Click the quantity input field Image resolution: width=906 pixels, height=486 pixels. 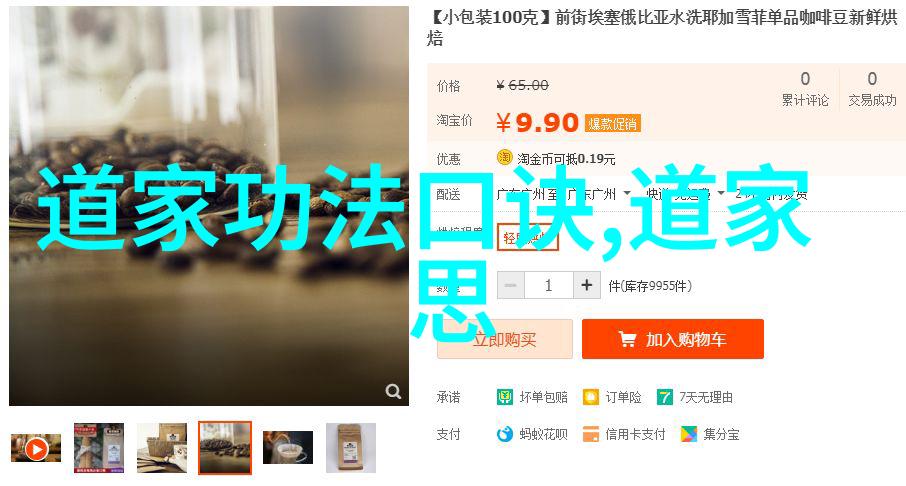[548, 285]
